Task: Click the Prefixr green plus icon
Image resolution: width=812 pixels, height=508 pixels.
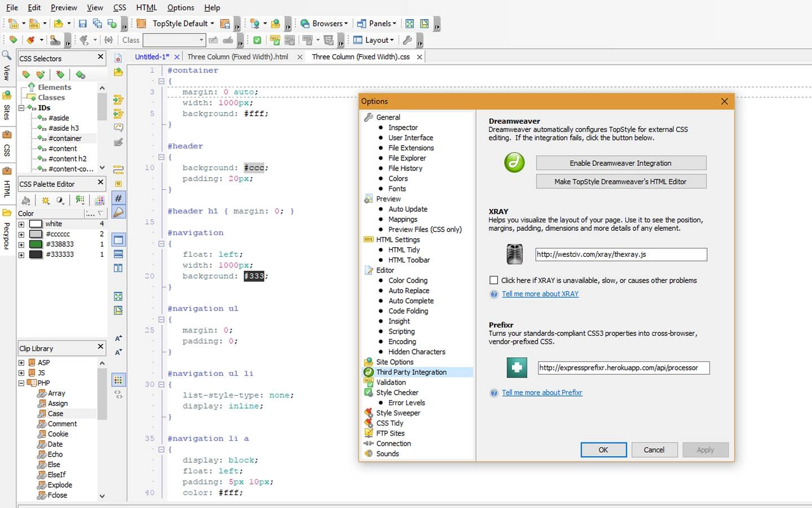Action: pos(517,368)
